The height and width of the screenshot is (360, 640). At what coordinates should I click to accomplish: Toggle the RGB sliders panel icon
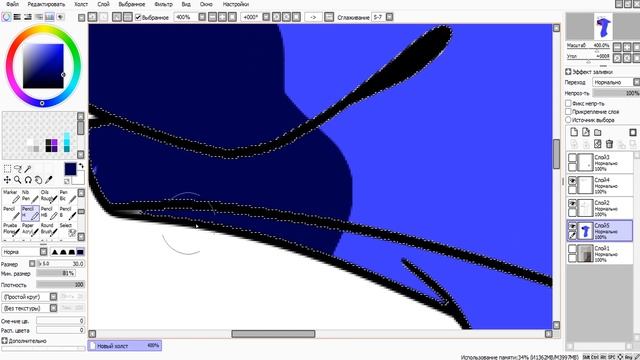(17, 17)
